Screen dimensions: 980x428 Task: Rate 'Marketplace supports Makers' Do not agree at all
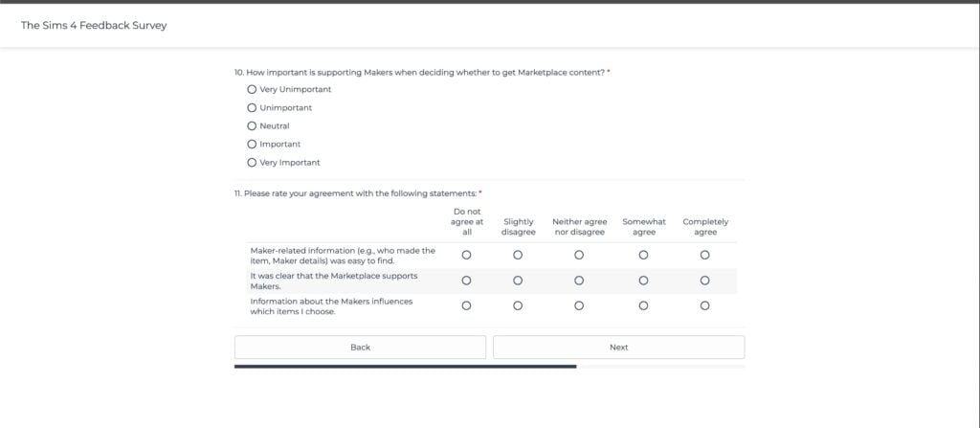pos(466,281)
